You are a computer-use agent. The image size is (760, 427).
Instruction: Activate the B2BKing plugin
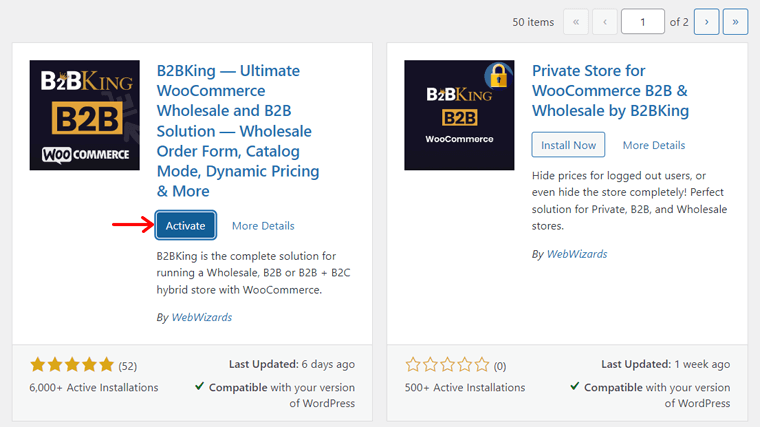(185, 226)
